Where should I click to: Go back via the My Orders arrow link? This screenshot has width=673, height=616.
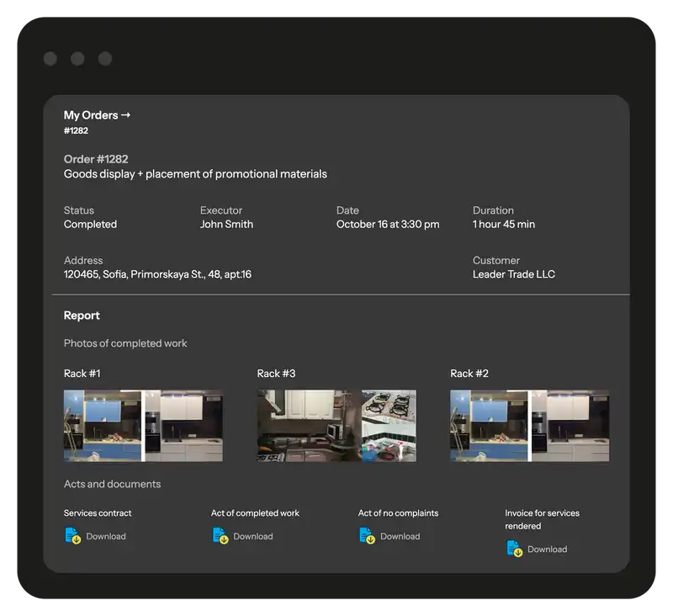(x=97, y=115)
